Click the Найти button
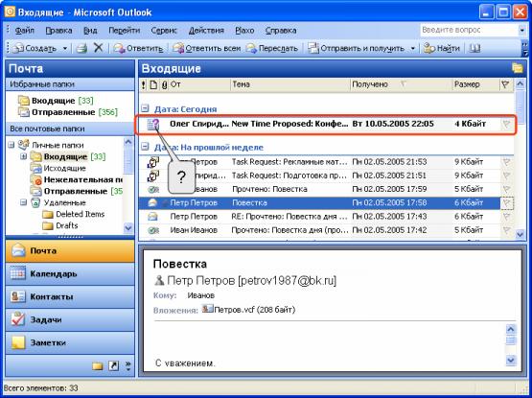Screen dimensions: 532x398 tap(442, 49)
